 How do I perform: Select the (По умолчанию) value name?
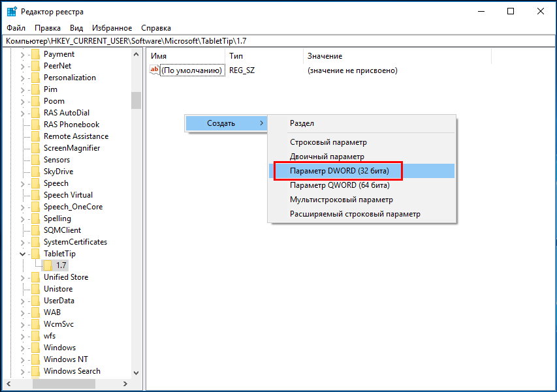click(191, 70)
